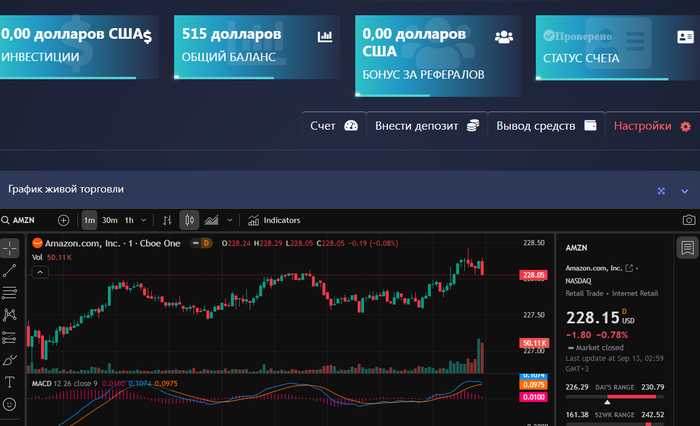Viewport: 700px width, 426px height.
Task: Take a chart snapshot with camera icon
Action: pos(689,220)
